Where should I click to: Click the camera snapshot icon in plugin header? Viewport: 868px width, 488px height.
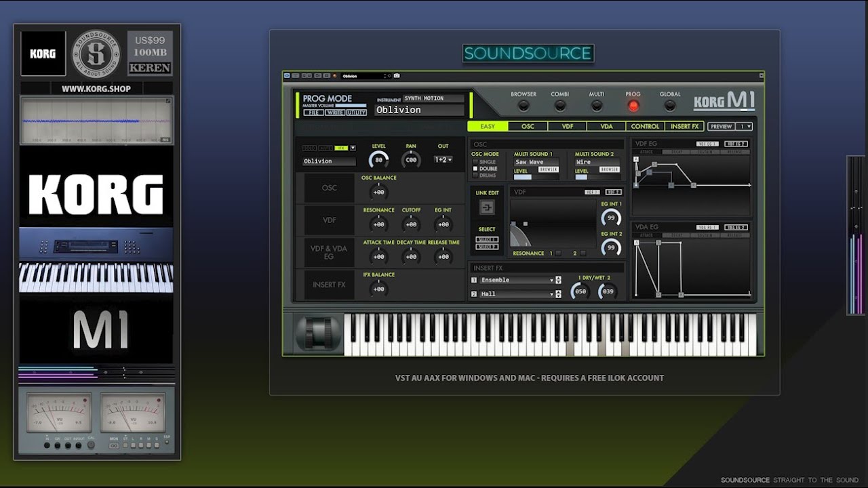tap(397, 76)
